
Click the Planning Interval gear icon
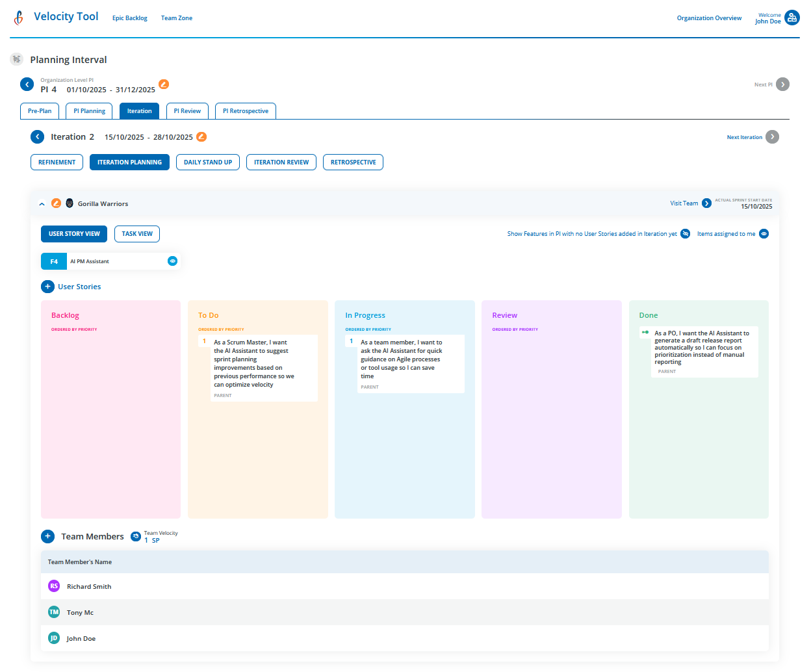16,59
